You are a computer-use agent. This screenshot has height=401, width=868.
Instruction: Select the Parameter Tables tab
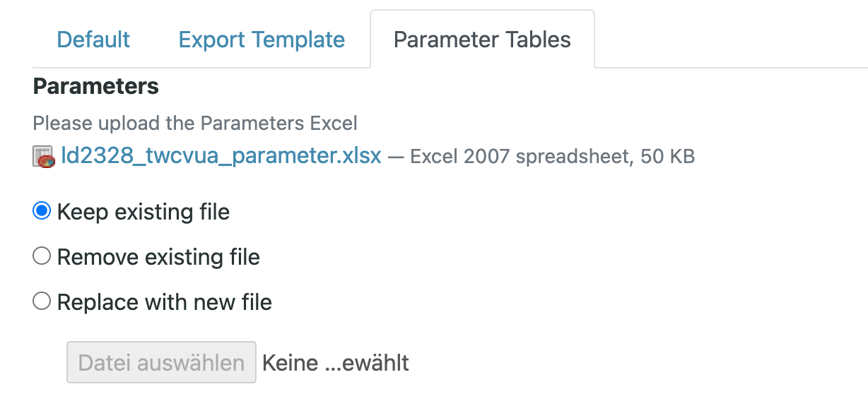point(482,40)
